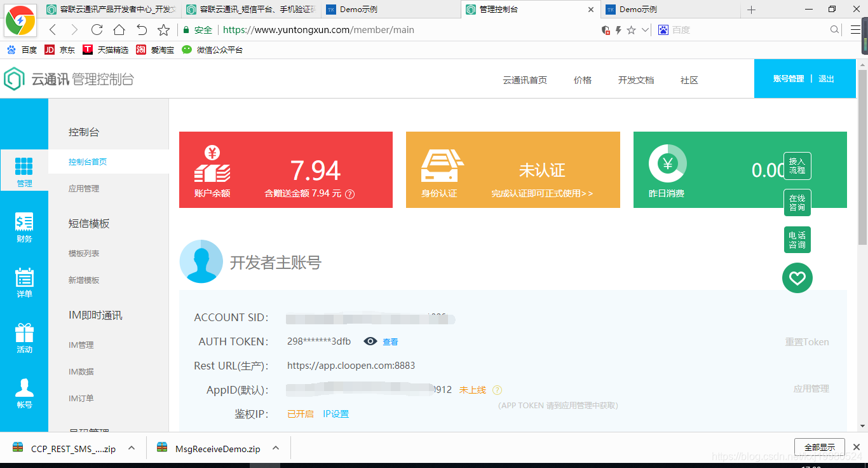This screenshot has height=468, width=868.
Task: Reload the page with refresh icon
Action: (97, 30)
